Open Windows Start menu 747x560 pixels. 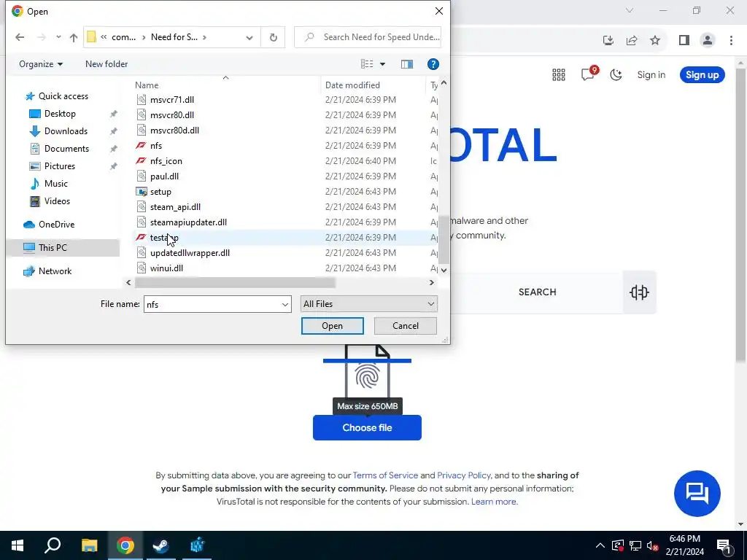(18, 545)
